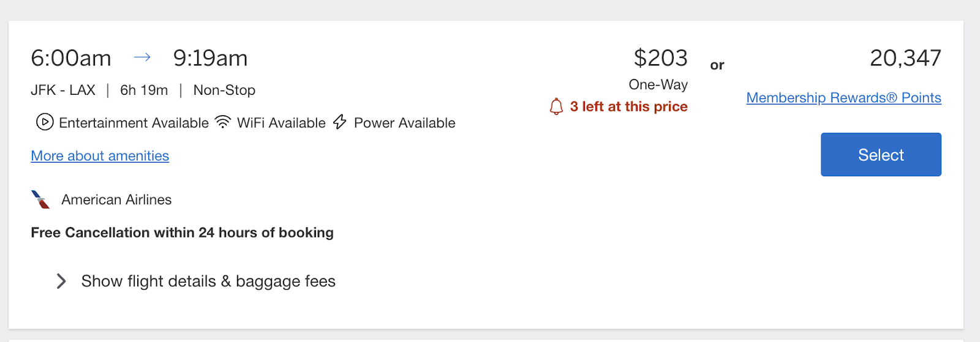Viewport: 980px width, 342px height.
Task: Click the WiFi signal icon
Action: [x=223, y=122]
